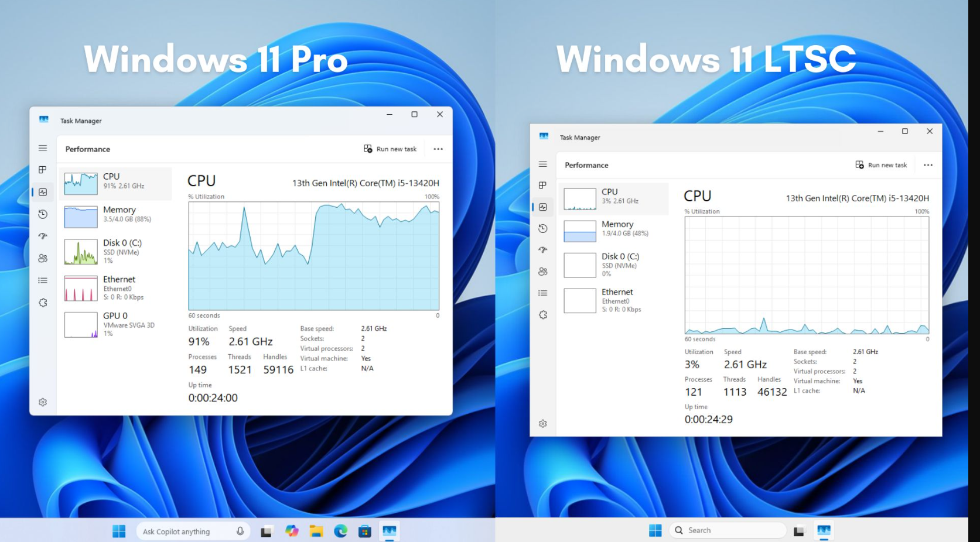This screenshot has height=542, width=980.
Task: Click the threads count 1113
Action: click(735, 392)
